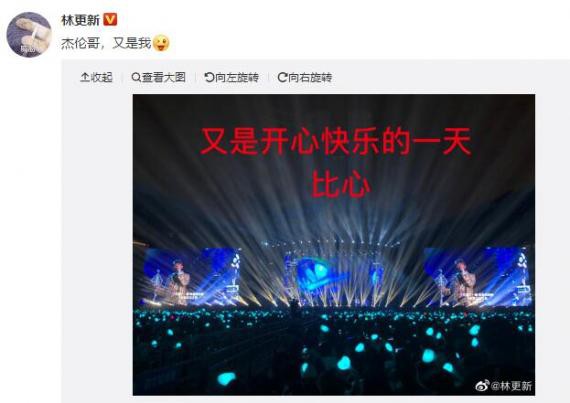Click the orange verified V badge
Screen dimensions: 570x403
[110, 19]
